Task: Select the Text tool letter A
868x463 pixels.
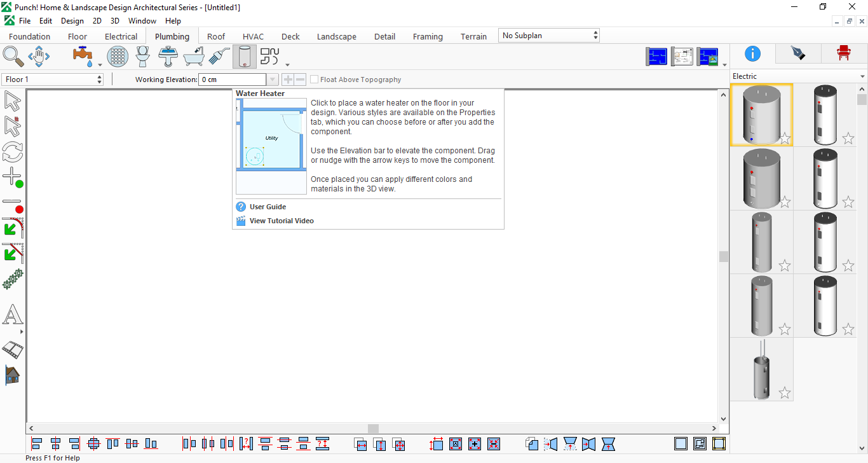Action: (x=13, y=315)
